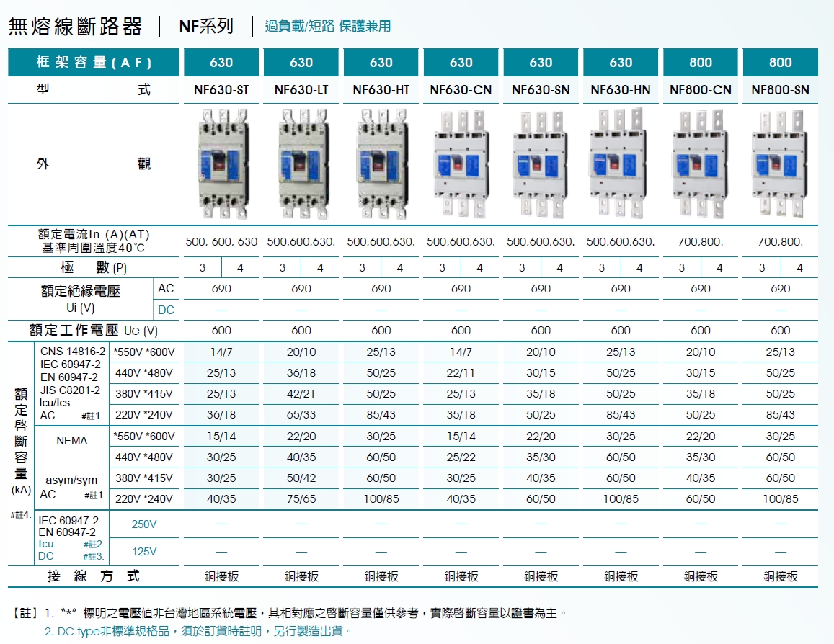Click the *550V *600V label in IEC section
Viewport: 834px width, 644px height.
point(144,352)
